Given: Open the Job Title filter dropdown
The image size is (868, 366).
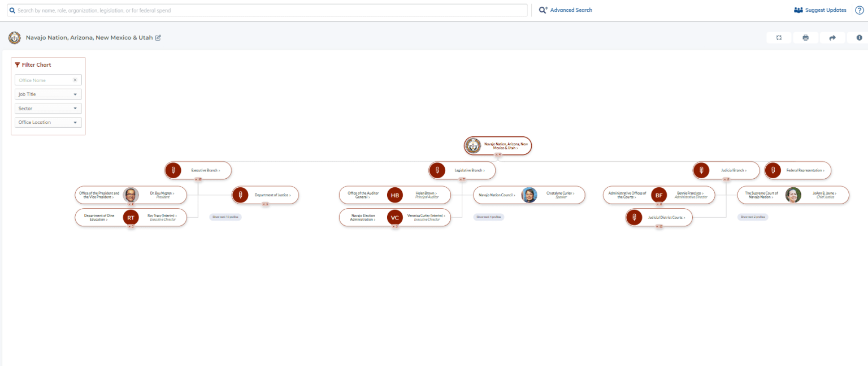Looking at the screenshot, I should [x=48, y=94].
